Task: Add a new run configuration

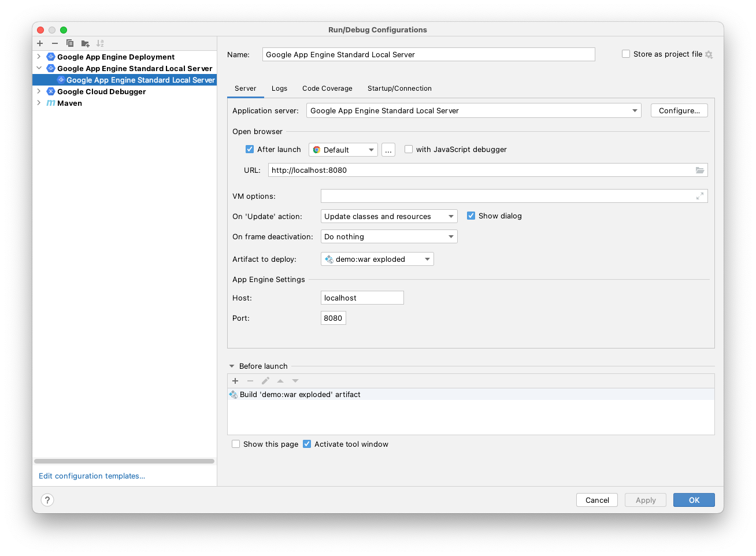Action: pyautogui.click(x=39, y=43)
